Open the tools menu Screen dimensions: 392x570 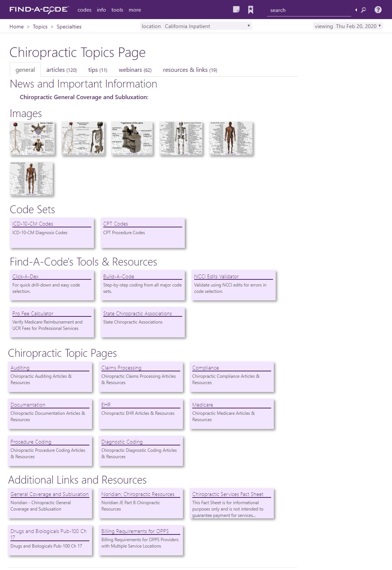point(117,10)
